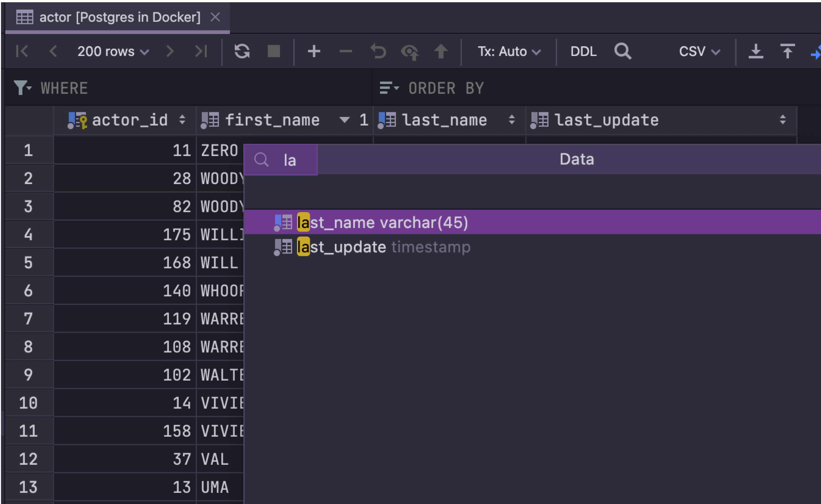Image resolution: width=821 pixels, height=504 pixels.
Task: Click the Delete Row minus icon
Action: (346, 51)
